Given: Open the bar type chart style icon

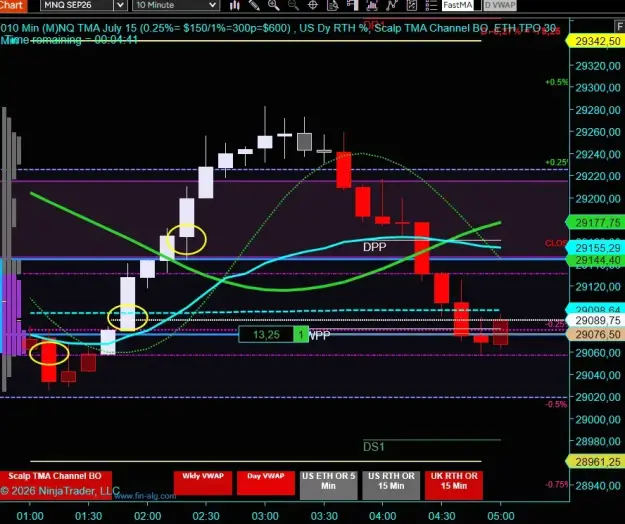Looking at the screenshot, I should coord(235,5).
